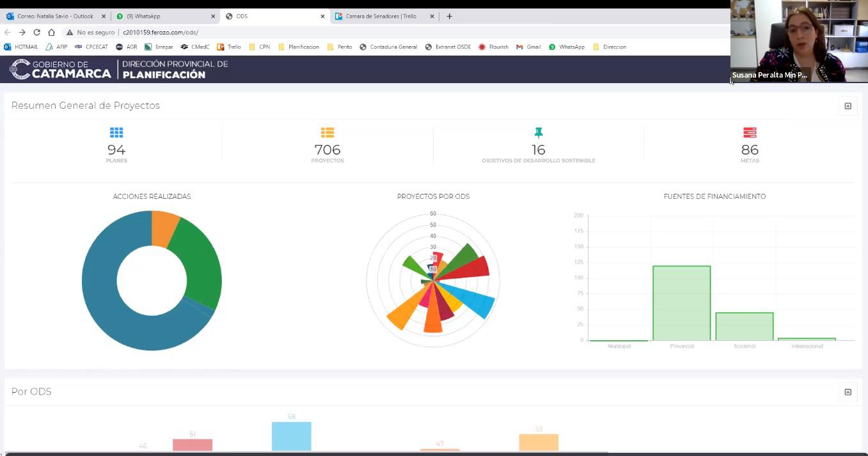868x456 pixels.
Task: Click the green pin icon above 16
Action: [538, 132]
